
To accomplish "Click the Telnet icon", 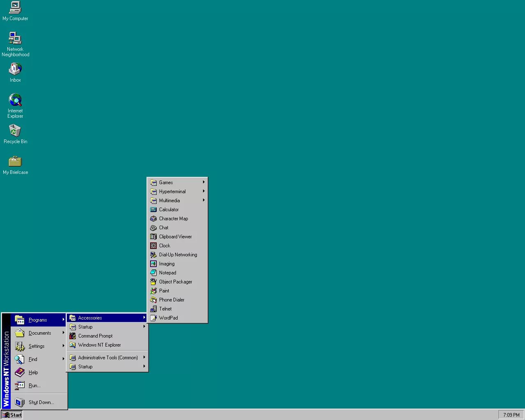I will click(x=153, y=309).
